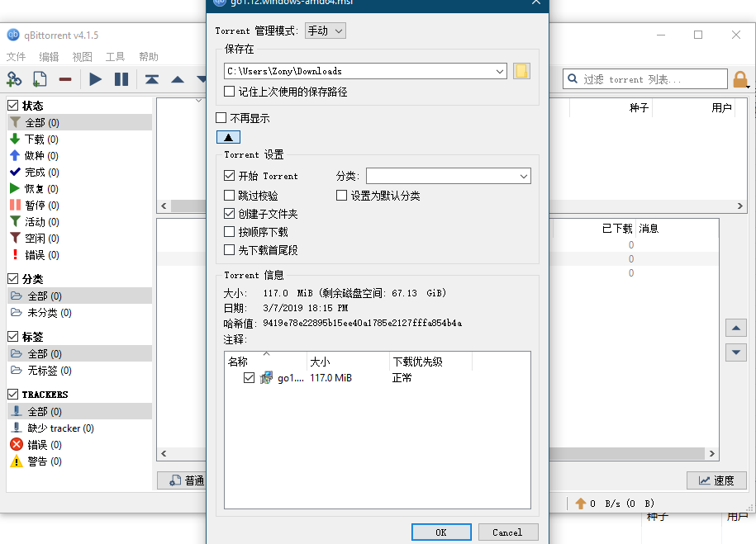Click the lock icon in qBittorrent toolbar
756x544 pixels.
coord(740,79)
